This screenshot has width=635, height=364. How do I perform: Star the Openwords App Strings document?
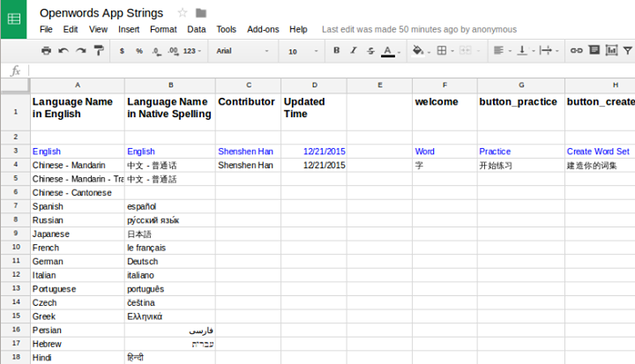point(183,13)
